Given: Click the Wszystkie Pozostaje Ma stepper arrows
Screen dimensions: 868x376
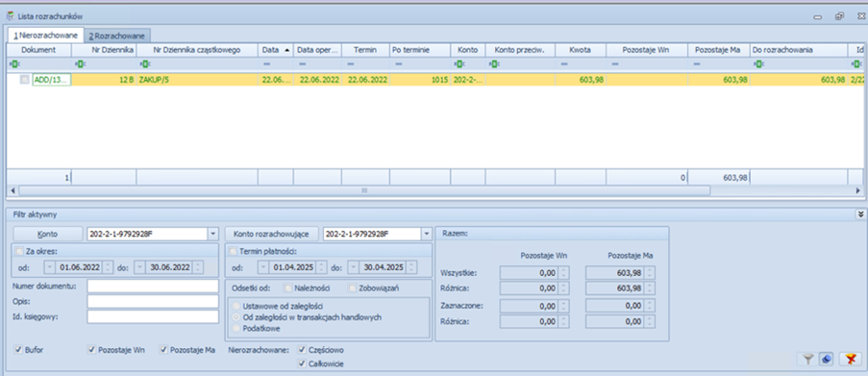Looking at the screenshot, I should [x=650, y=272].
